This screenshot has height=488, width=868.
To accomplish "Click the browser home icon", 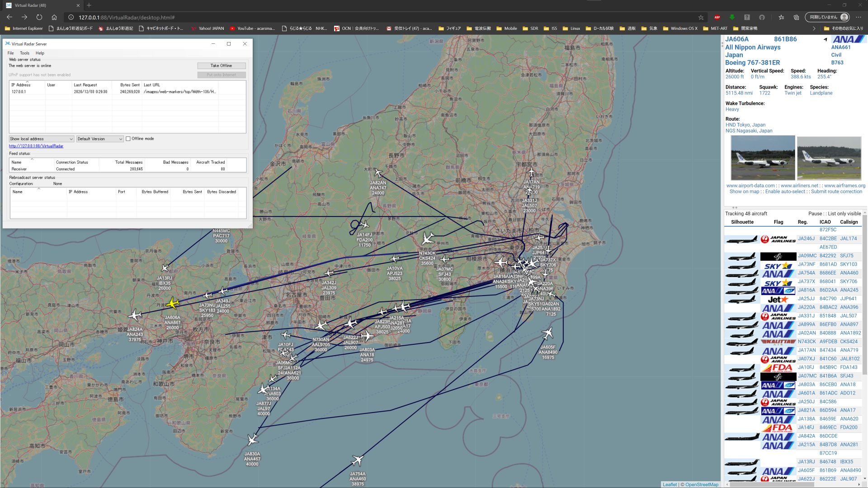I will [x=54, y=17].
